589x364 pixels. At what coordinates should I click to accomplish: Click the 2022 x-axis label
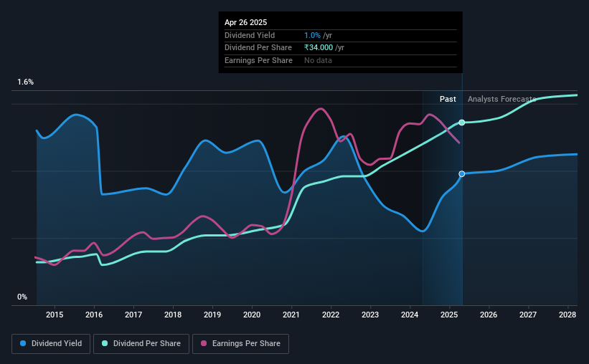pyautogui.click(x=331, y=315)
